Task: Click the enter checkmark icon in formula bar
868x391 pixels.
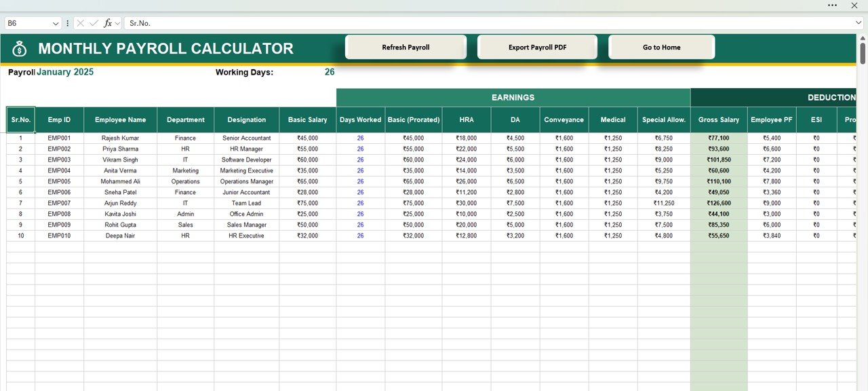Action: pos(94,23)
